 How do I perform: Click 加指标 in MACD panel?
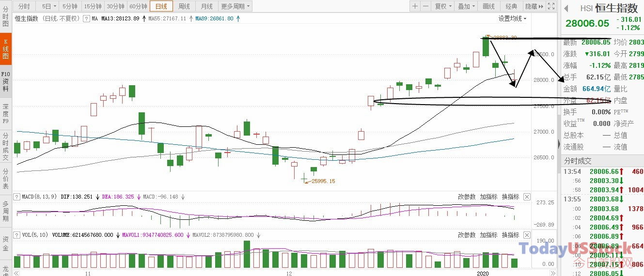[x=488, y=197]
